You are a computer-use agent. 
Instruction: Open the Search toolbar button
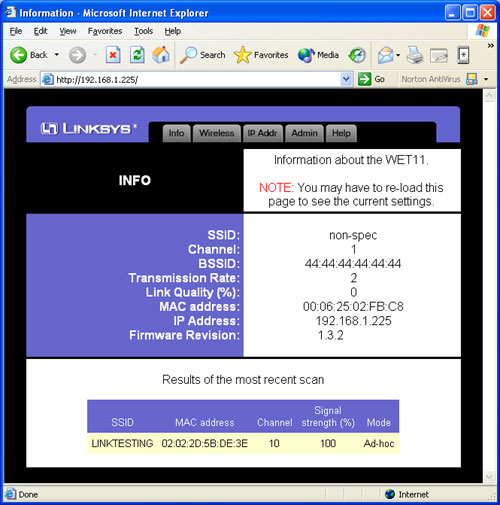coord(202,55)
